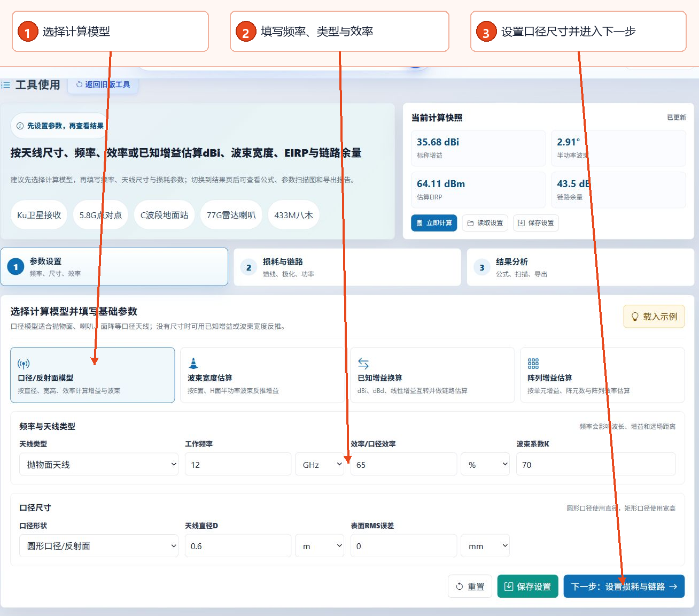The height and width of the screenshot is (616, 699).
Task: Choose the 77G雷达喇叭 preset
Action: [231, 215]
